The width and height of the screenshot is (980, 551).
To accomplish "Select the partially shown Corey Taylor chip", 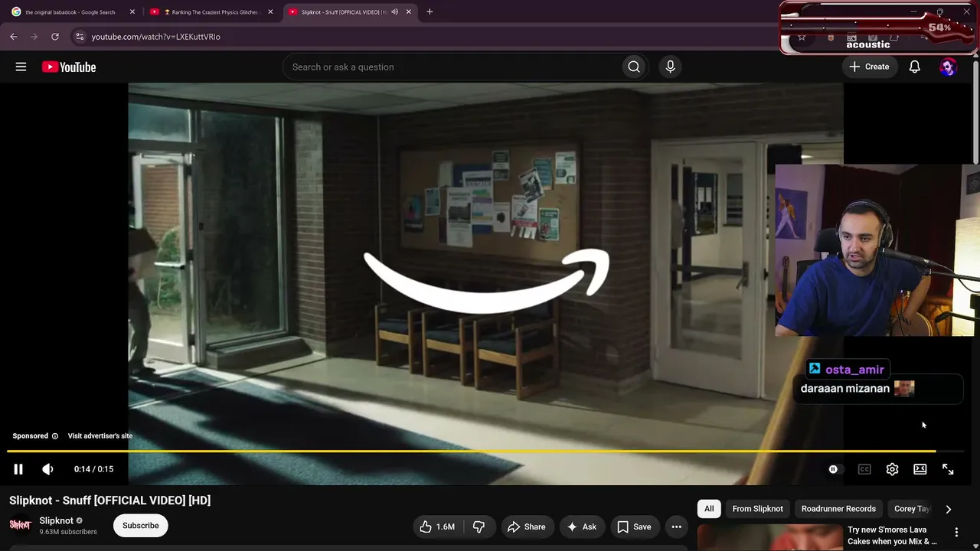I will click(910, 509).
